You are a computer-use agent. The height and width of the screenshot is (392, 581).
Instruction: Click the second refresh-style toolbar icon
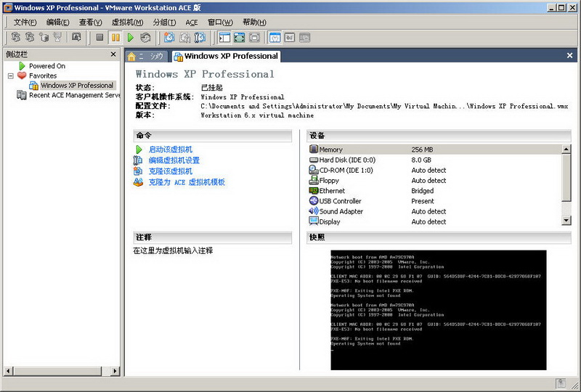(x=30, y=37)
